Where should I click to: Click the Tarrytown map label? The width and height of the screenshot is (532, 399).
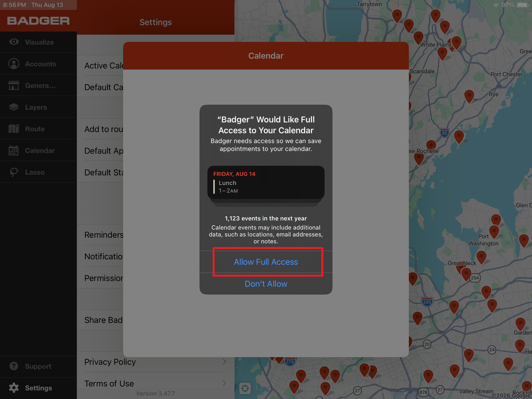(369, 4)
